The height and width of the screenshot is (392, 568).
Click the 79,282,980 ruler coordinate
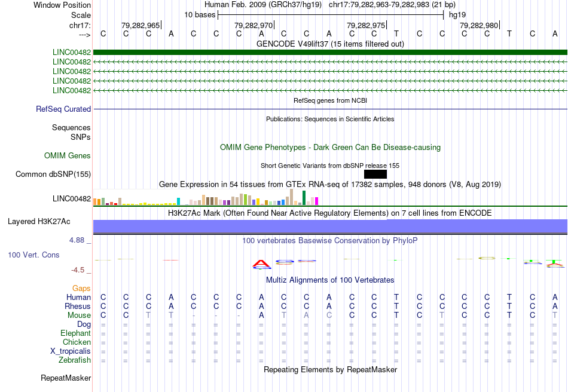pos(479,25)
